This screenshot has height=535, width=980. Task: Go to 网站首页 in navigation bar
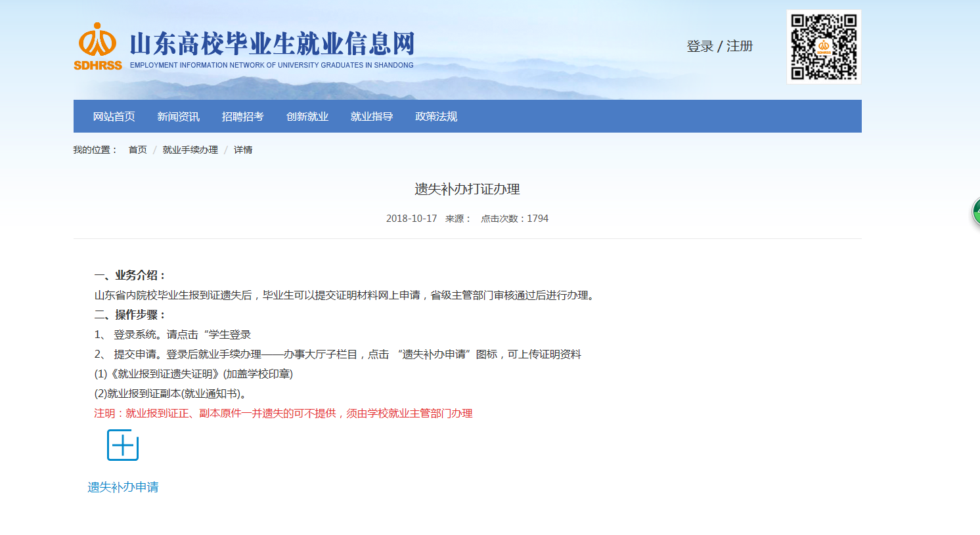tap(114, 116)
